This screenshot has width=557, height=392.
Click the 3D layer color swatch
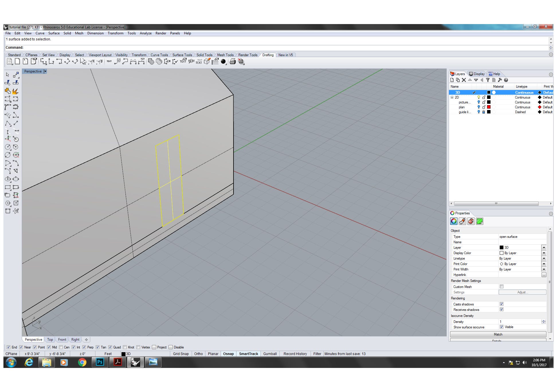pos(489,93)
